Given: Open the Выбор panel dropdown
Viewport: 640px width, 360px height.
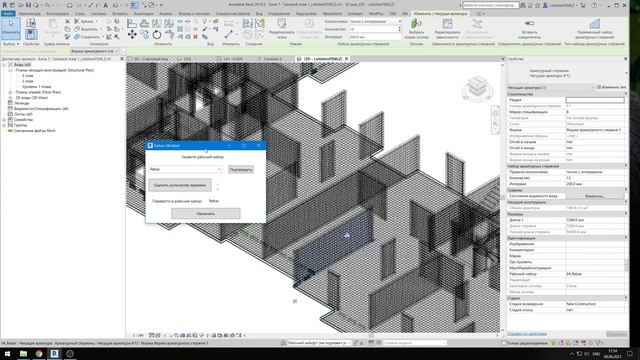Looking at the screenshot, I should click(x=11, y=44).
